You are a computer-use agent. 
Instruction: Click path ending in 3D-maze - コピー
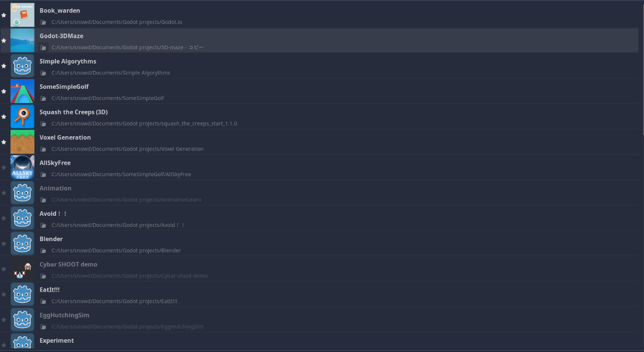point(127,47)
